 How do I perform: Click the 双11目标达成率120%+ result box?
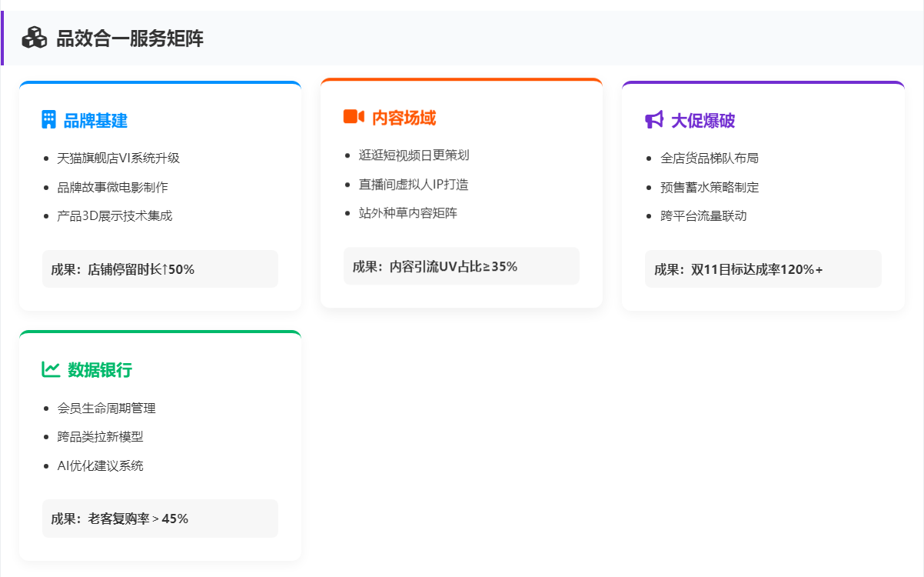point(763,269)
